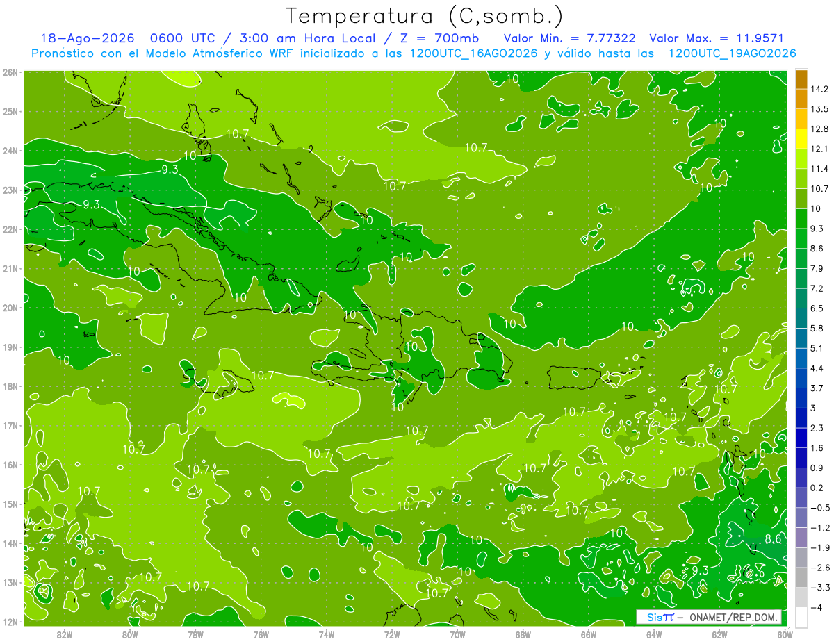Viewport: 834px width, 644px height.
Task: Click the "11.4" color scale value
Action: [819, 169]
